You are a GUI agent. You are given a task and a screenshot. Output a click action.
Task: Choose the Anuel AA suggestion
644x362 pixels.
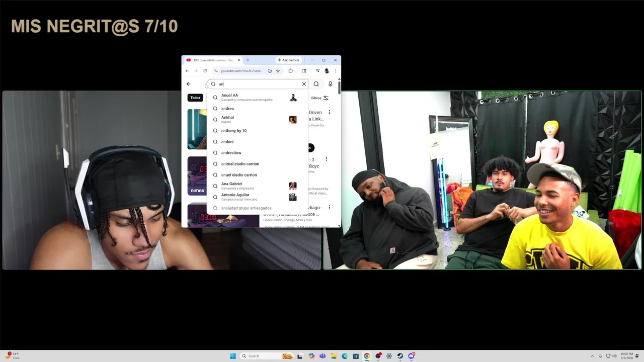point(258,98)
